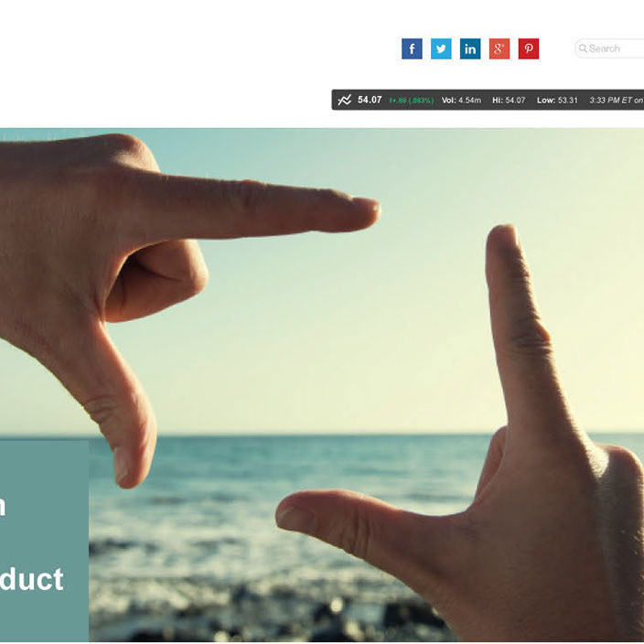Click the green price change percentage
The image size is (644, 644).
pos(411,101)
